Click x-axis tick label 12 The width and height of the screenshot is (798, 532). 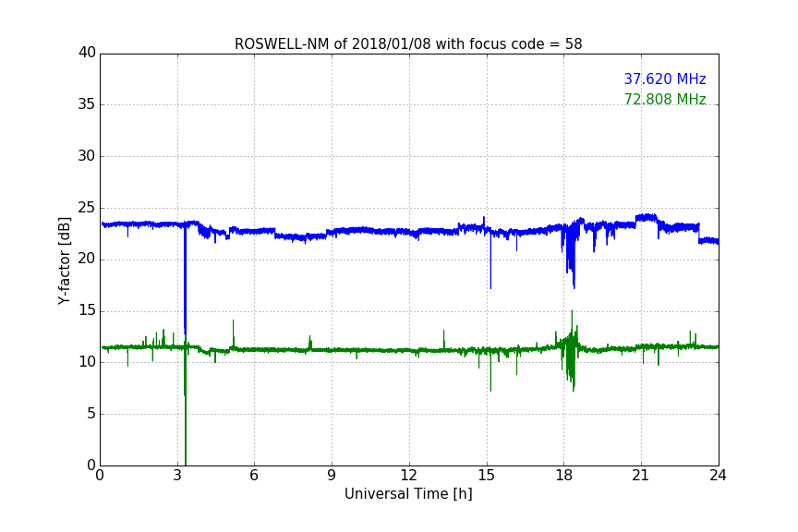click(x=408, y=476)
